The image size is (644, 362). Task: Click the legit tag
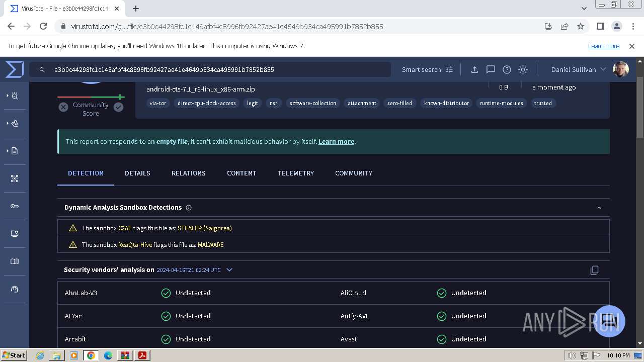253,103
